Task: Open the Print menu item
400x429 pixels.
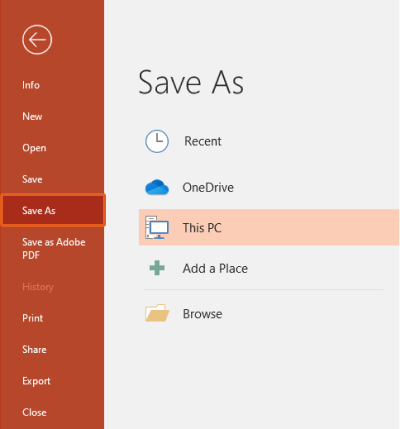Action: 33,318
